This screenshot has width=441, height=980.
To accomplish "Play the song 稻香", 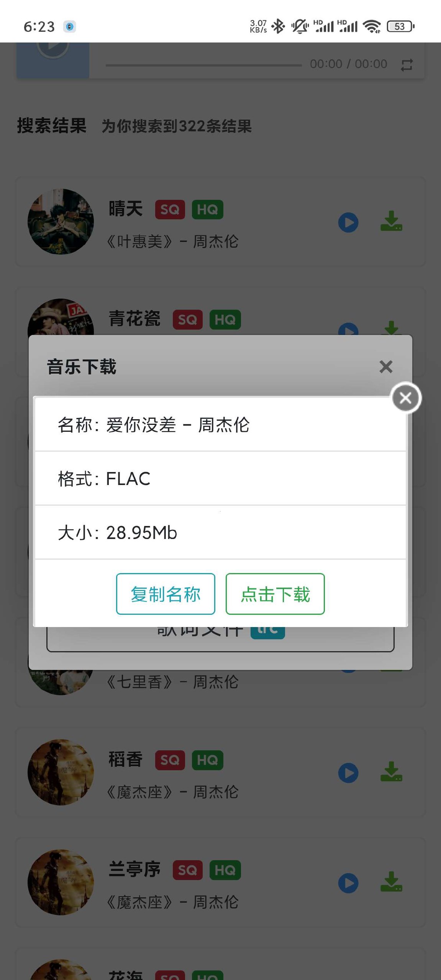I will (x=348, y=773).
